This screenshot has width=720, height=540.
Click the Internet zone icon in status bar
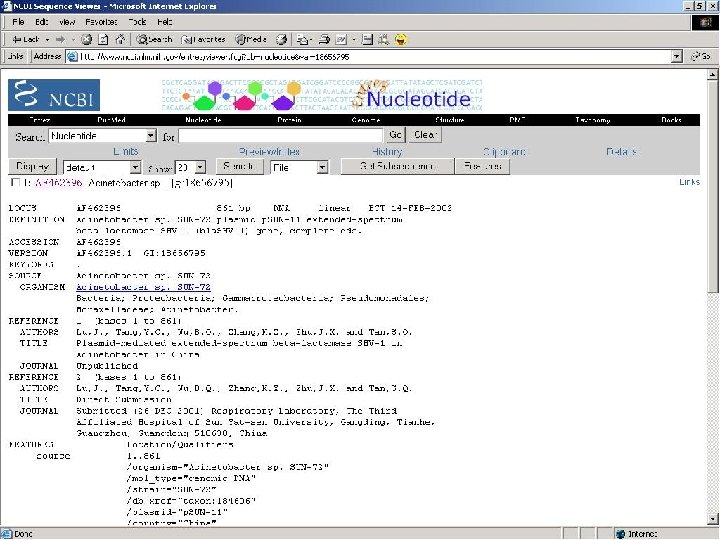click(x=620, y=534)
